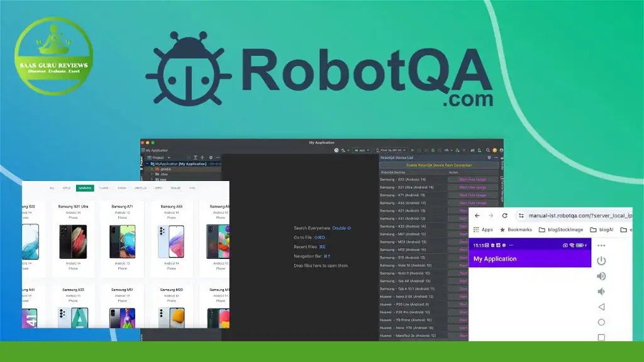Open the Pixel 3a device dropdown
The width and height of the screenshot is (644, 362).
click(391, 150)
